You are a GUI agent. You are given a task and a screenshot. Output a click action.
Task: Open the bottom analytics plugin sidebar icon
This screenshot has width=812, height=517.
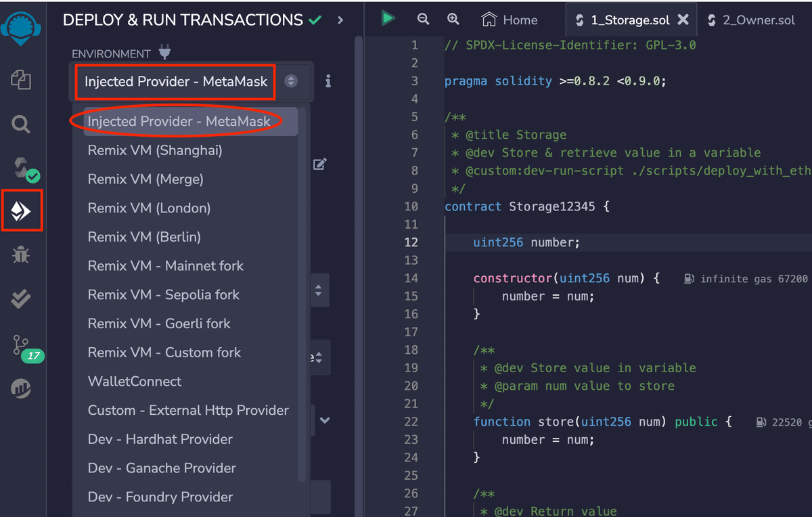tap(21, 388)
